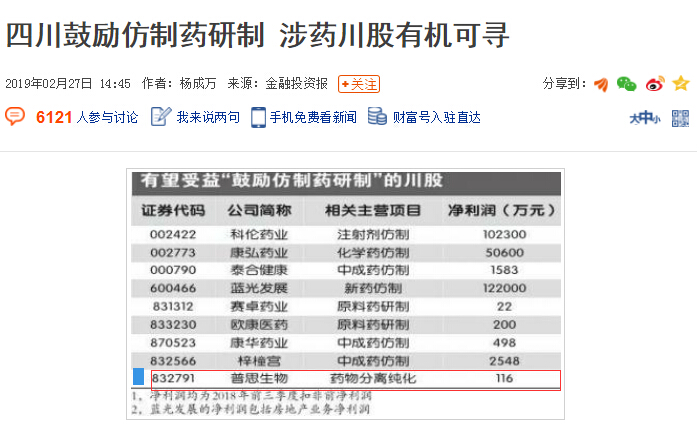The width and height of the screenshot is (699, 435).
Task: Share via the orange bird icon
Action: (x=601, y=84)
